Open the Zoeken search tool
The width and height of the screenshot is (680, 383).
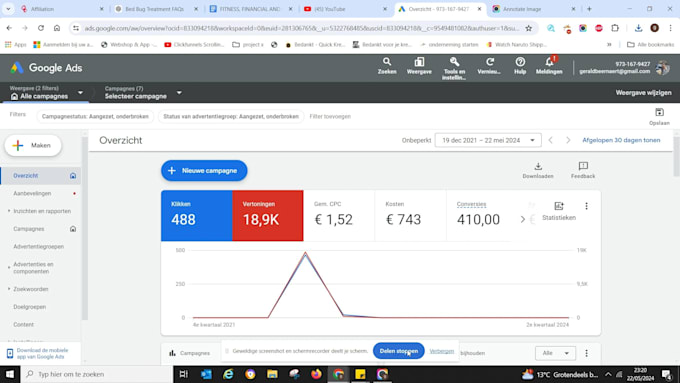point(387,66)
